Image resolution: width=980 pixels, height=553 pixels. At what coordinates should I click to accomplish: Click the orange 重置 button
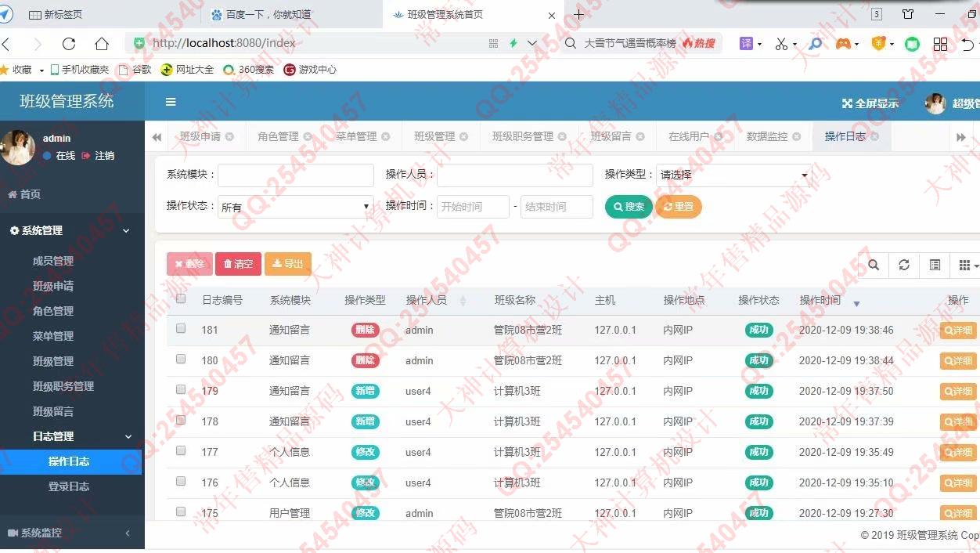tap(679, 207)
